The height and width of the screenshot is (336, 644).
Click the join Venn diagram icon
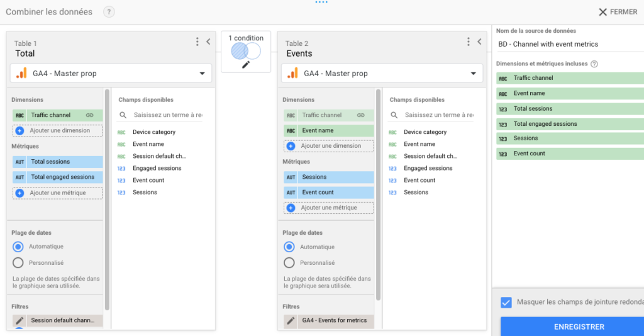[x=246, y=52]
